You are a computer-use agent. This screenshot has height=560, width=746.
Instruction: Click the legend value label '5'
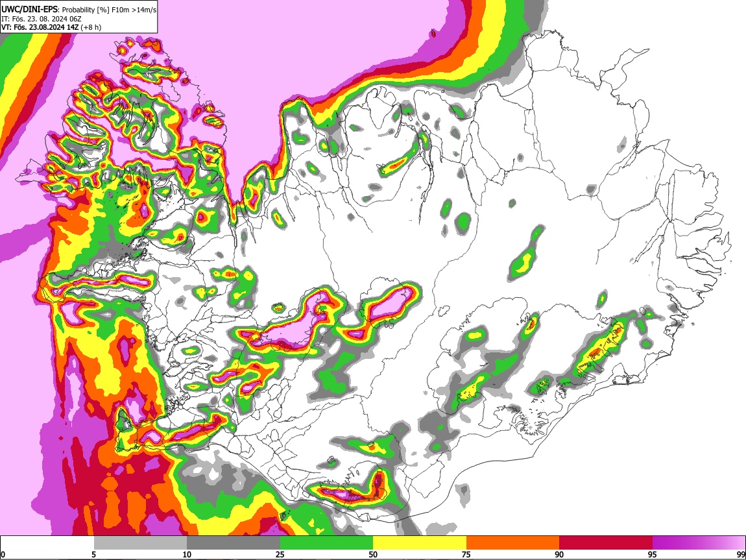[93, 554]
